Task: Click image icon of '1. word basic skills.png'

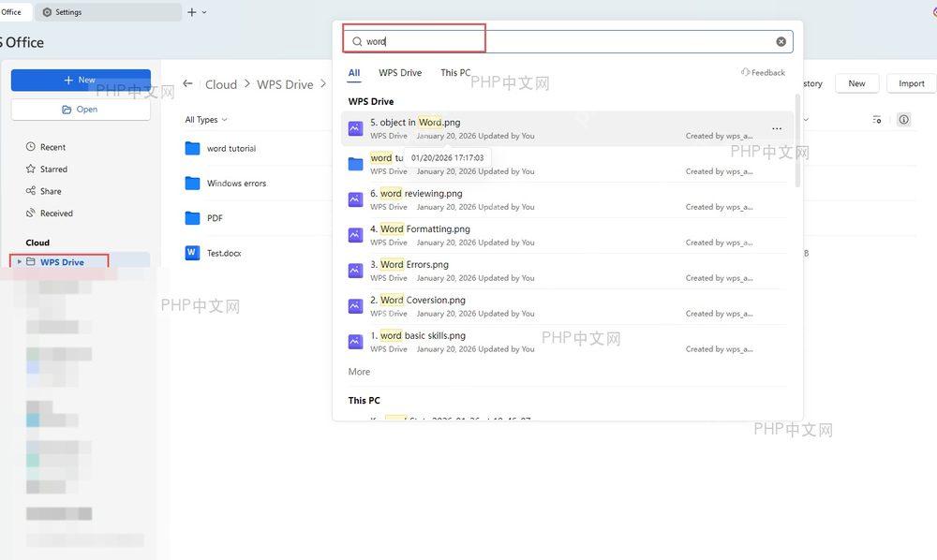Action: 355,342
